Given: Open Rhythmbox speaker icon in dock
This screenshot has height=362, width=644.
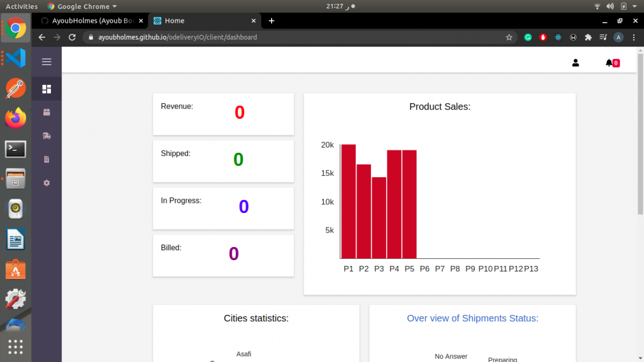Looking at the screenshot, I should [16, 209].
